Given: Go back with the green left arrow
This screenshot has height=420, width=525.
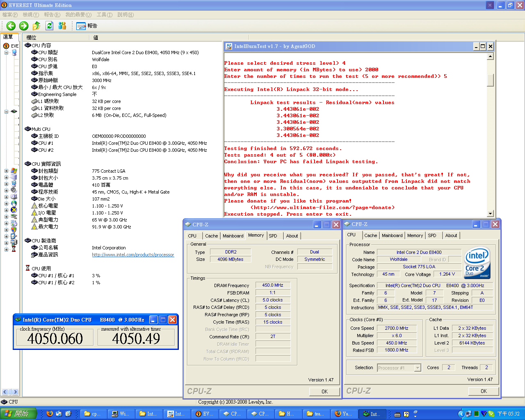Looking at the screenshot, I should (11, 26).
